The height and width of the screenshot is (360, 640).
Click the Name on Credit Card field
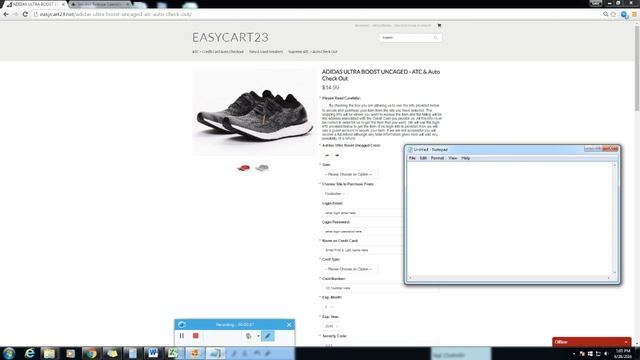click(x=362, y=250)
